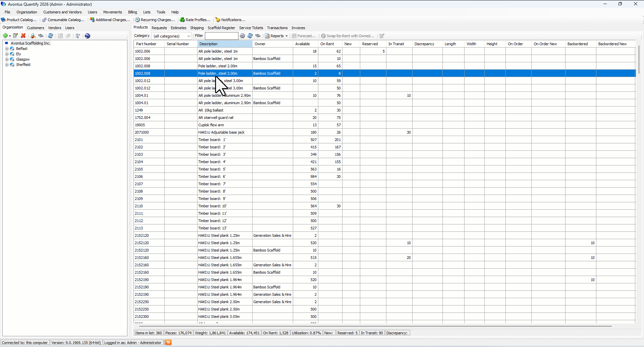Viewport: 644px width, 347px height.
Task: Switch to the Transactions tab
Action: [277, 28]
